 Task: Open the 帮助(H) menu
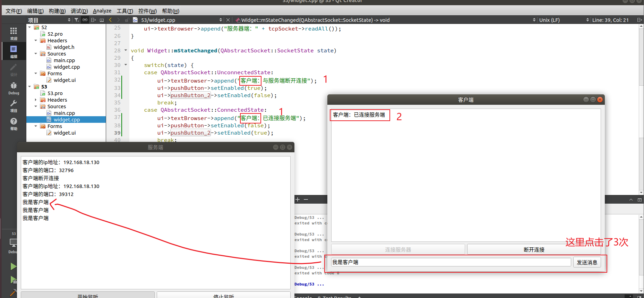click(171, 11)
